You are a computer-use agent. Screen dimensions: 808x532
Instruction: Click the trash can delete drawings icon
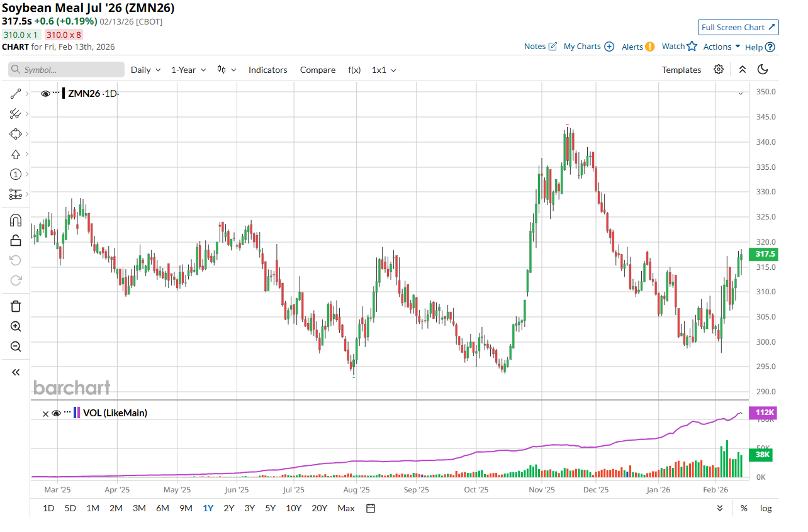[16, 306]
